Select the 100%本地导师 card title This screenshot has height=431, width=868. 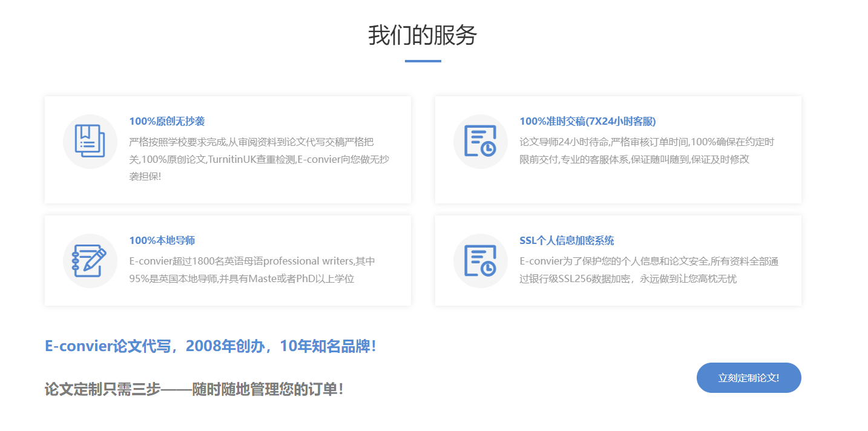coord(162,240)
